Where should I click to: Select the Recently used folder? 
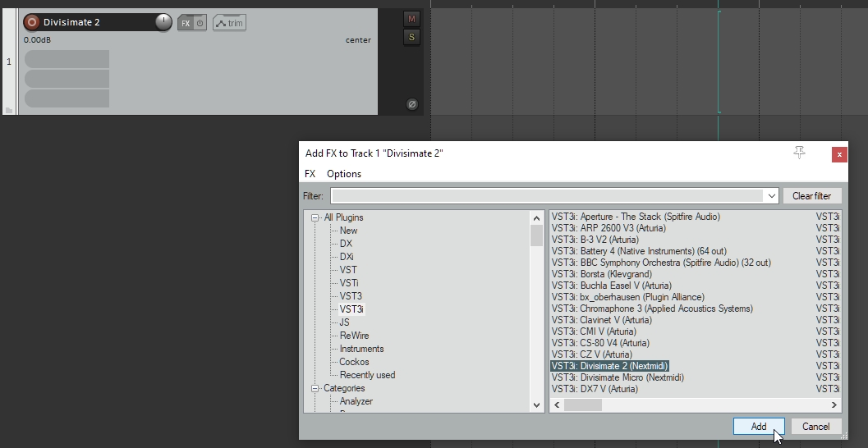point(368,375)
